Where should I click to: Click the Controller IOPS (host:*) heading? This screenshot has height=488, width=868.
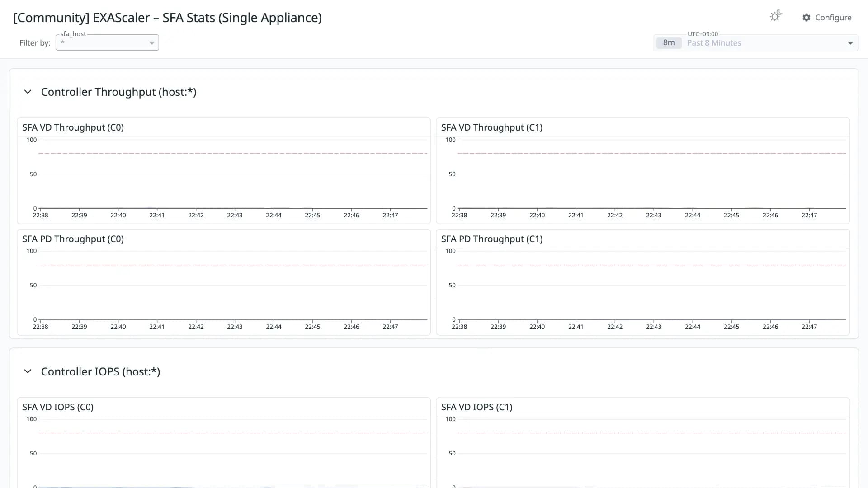pyautogui.click(x=101, y=372)
